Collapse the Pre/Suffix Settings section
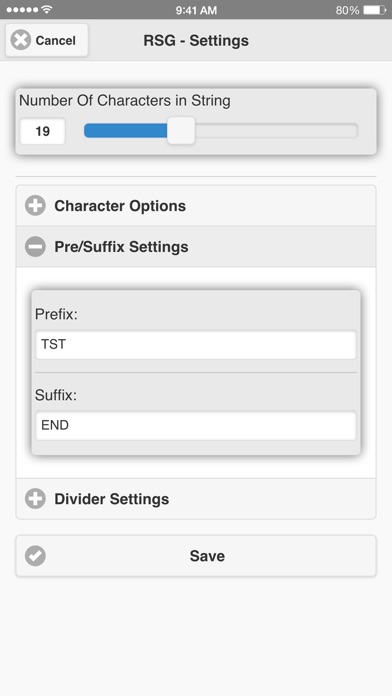 click(x=196, y=247)
